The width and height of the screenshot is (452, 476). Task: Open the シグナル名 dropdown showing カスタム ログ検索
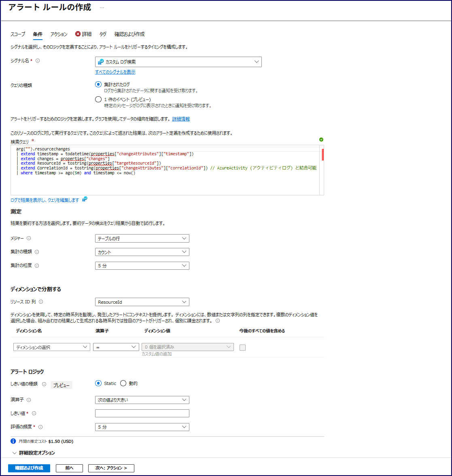tap(178, 62)
